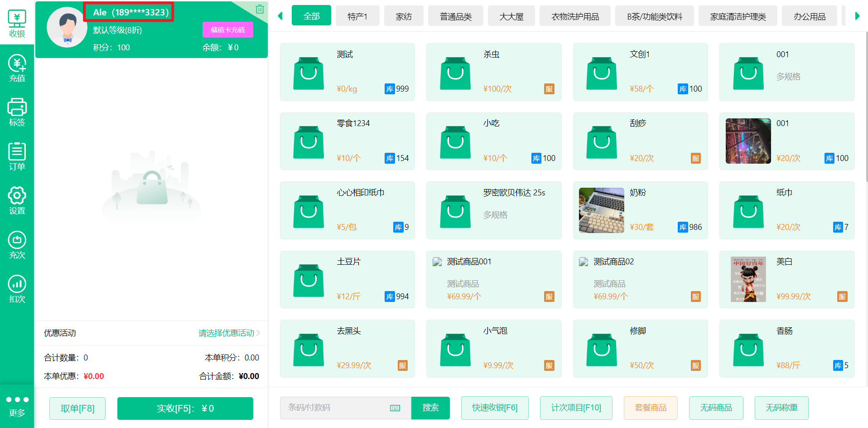This screenshot has width=868, height=428.
Task: Switch to the 特产1 category tab
Action: [357, 16]
